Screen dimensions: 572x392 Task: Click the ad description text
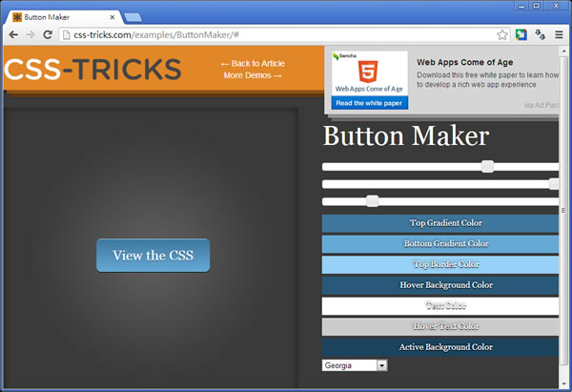(488, 79)
